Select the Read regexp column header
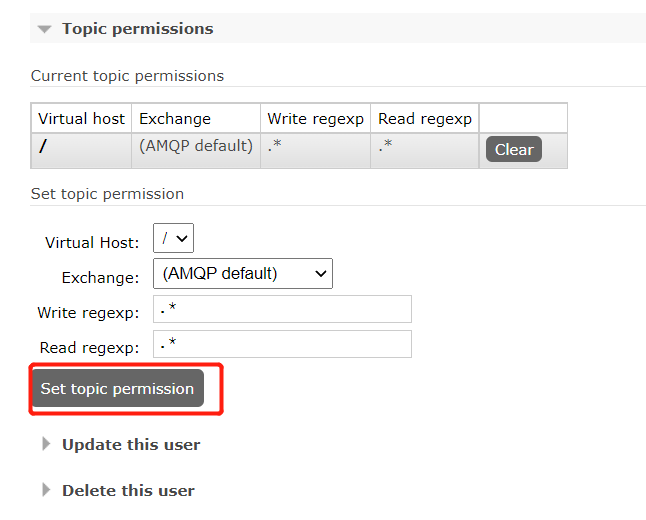The height and width of the screenshot is (520, 646). (425, 119)
